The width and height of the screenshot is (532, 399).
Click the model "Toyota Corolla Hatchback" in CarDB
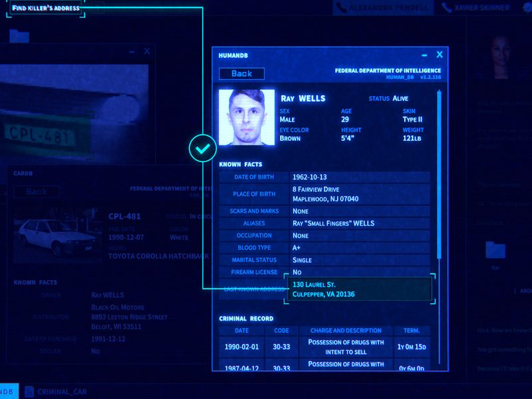pyautogui.click(x=158, y=256)
